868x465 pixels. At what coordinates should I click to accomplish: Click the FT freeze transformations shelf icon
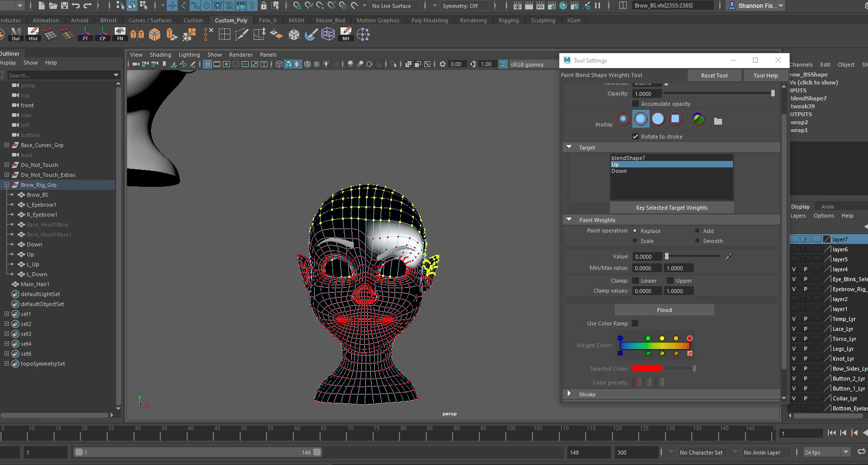(85, 34)
